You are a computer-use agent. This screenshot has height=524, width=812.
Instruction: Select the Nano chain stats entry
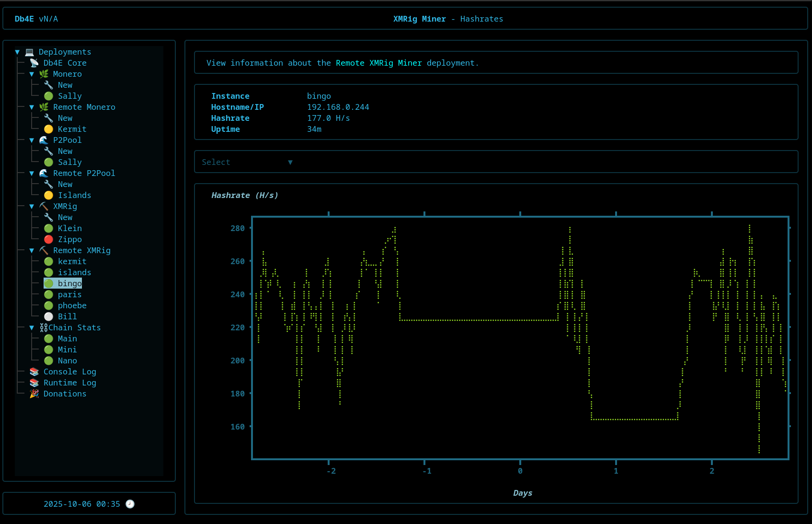coord(67,361)
